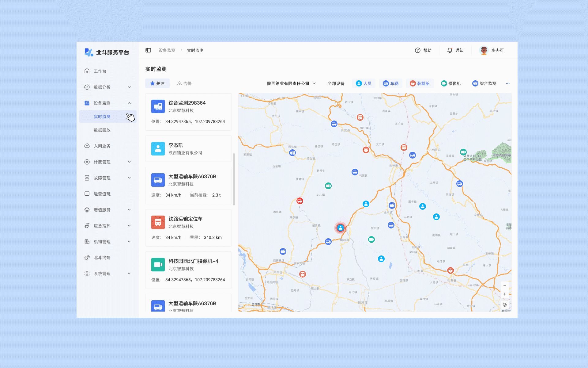Zoom in the map with plus button
Screen dimensions: 588x368
[504, 294]
